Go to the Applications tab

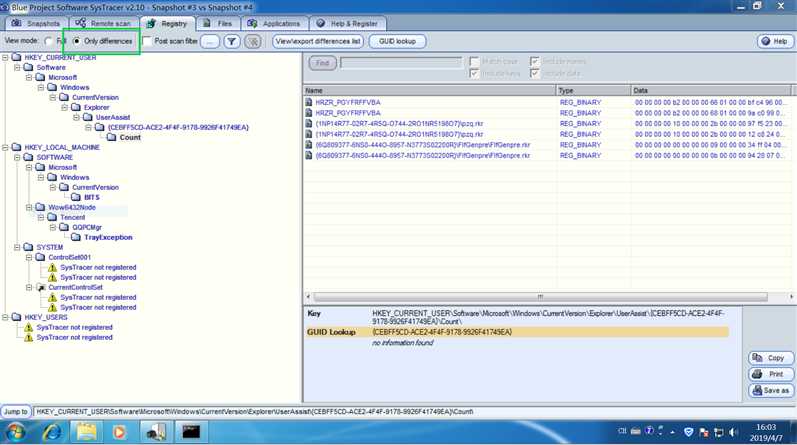click(x=274, y=23)
